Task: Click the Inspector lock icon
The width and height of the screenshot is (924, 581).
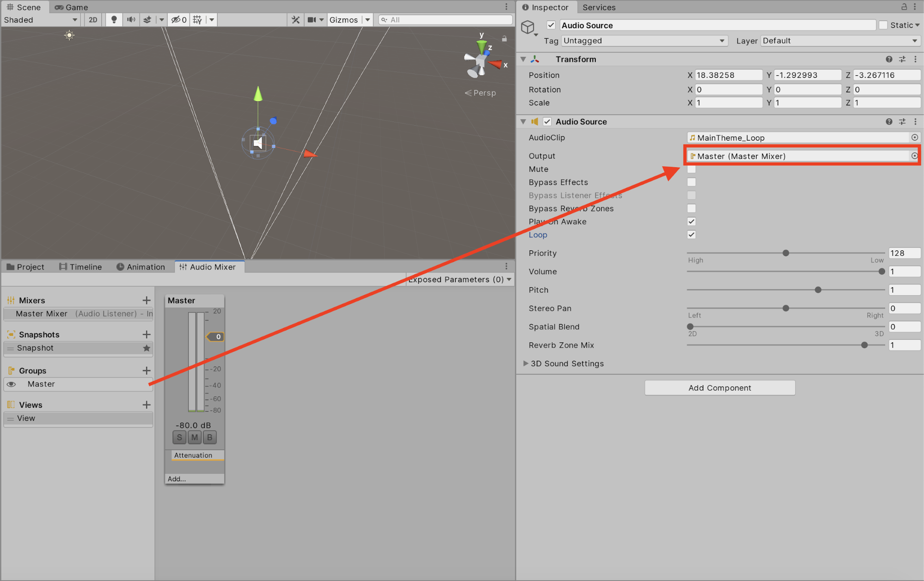Action: click(x=904, y=7)
